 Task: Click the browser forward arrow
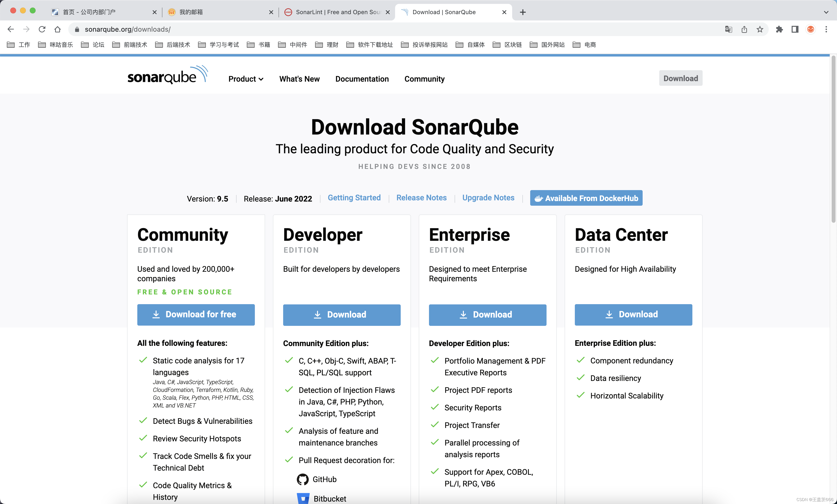(x=26, y=29)
